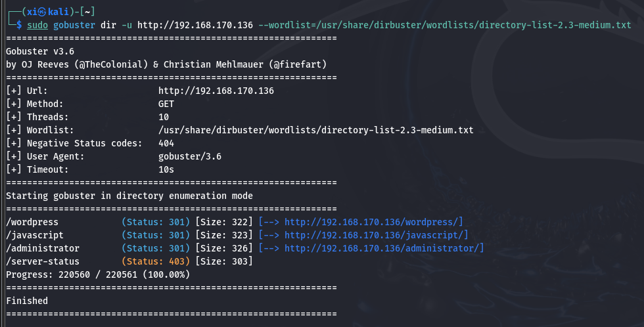Click the Url value http://192.168.170.136
Screen dimensions: 644x327
coord(216,91)
